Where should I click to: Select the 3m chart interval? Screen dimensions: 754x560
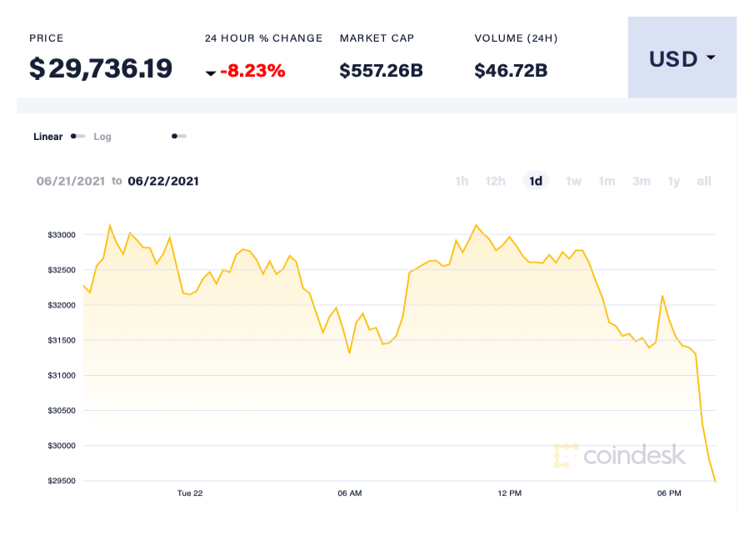coord(641,181)
